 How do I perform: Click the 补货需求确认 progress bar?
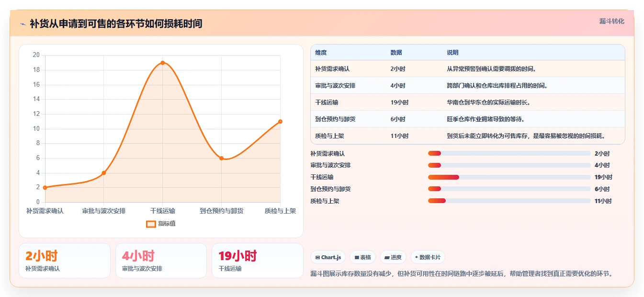click(509, 153)
